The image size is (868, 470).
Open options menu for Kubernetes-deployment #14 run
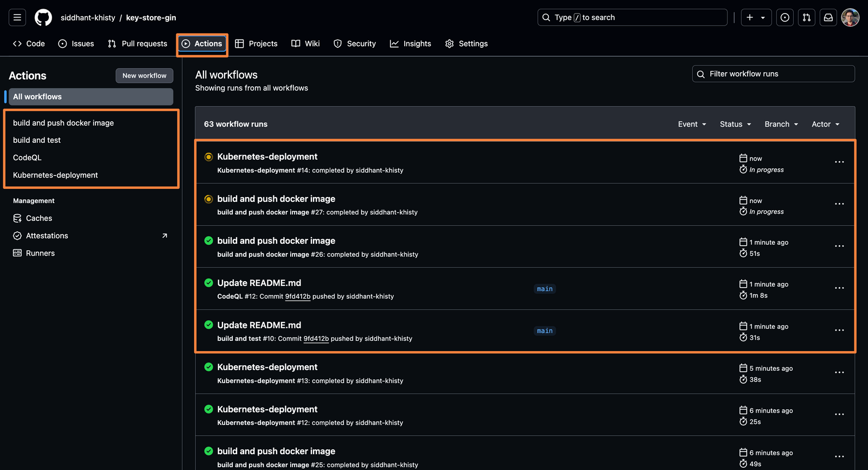point(839,162)
